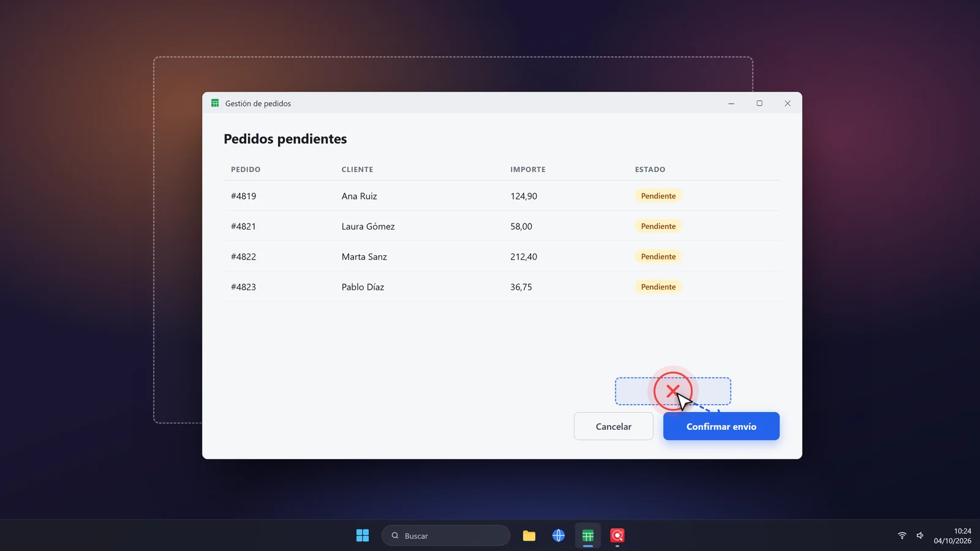Viewport: 980px width, 551px height.
Task: Select order number #4821
Action: [x=243, y=227]
